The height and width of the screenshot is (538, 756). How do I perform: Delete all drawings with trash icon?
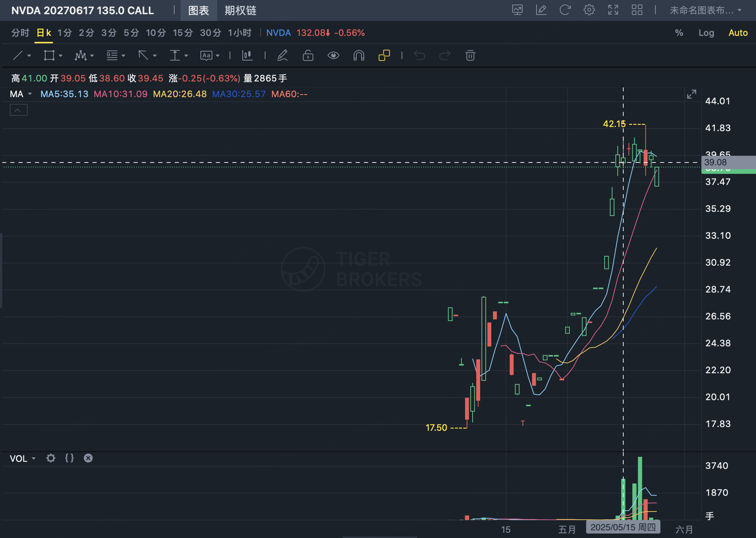[x=470, y=56]
